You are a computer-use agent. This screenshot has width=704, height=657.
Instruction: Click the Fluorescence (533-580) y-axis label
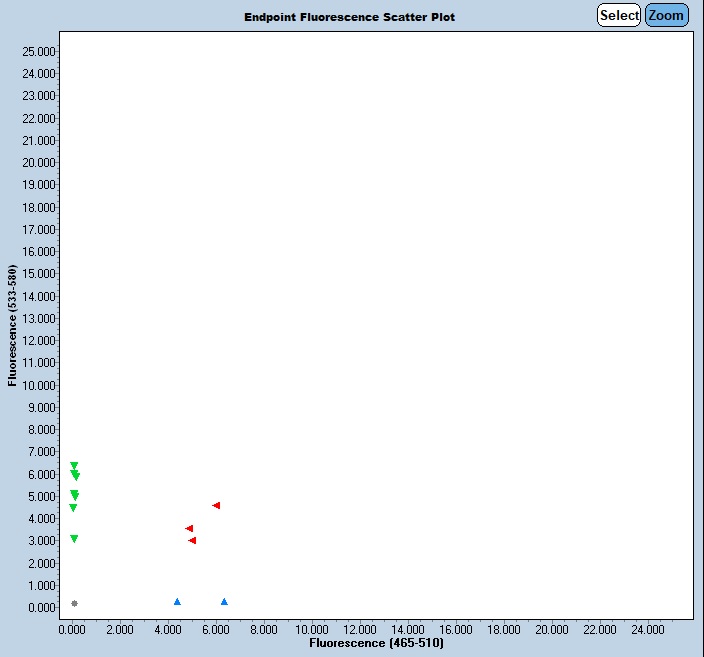click(x=13, y=326)
